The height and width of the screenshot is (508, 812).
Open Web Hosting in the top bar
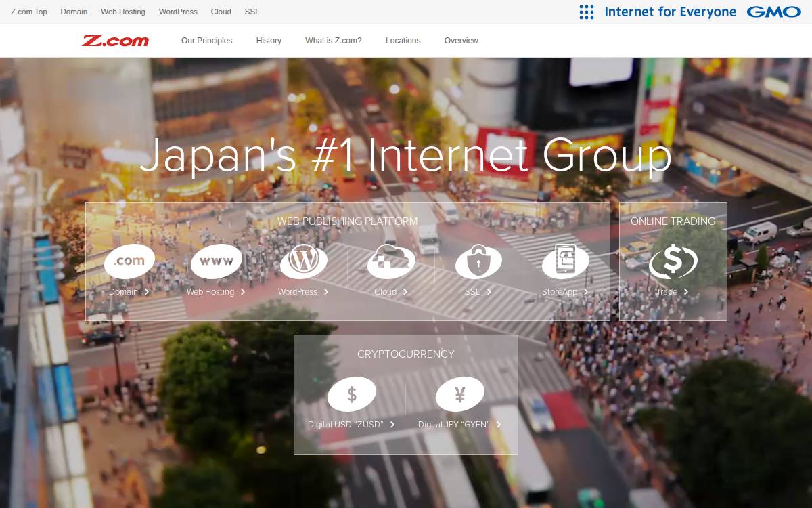point(123,12)
